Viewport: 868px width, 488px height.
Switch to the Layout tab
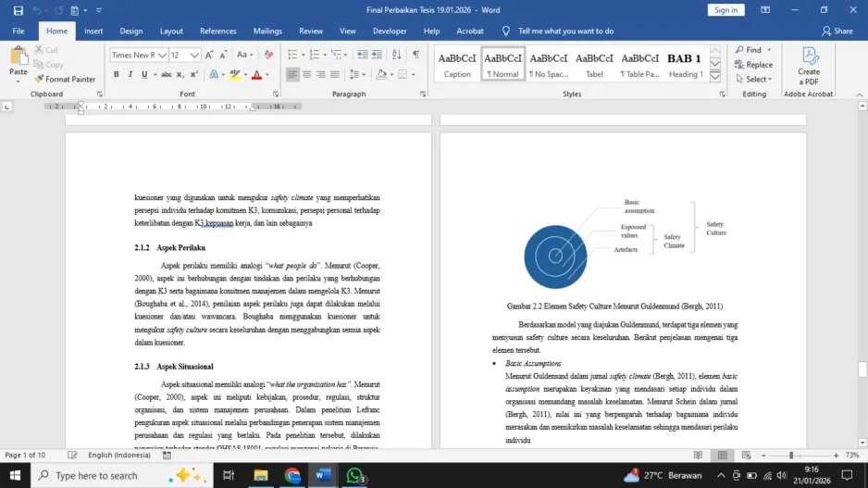[171, 31]
